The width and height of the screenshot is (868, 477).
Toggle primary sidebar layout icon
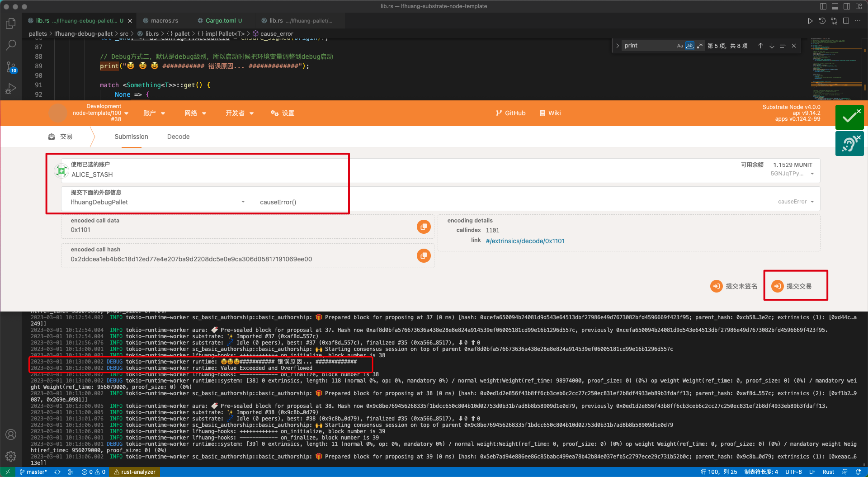click(x=823, y=6)
